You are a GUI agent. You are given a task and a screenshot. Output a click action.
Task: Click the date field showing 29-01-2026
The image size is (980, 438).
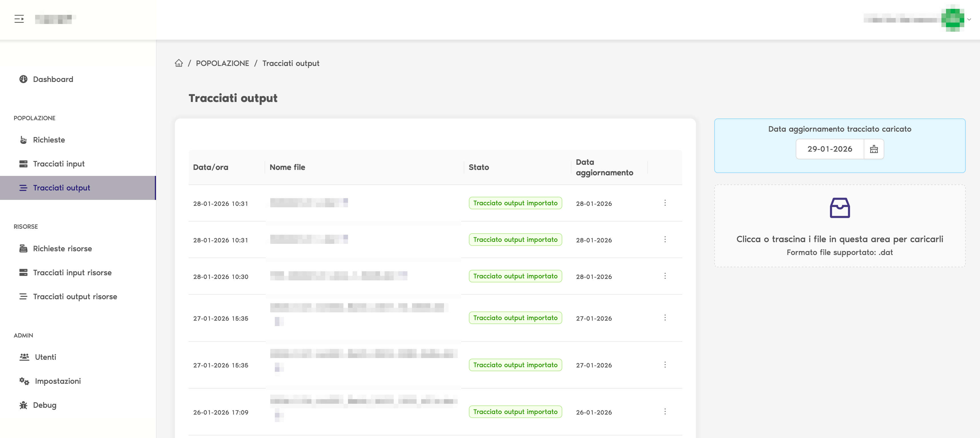point(830,149)
